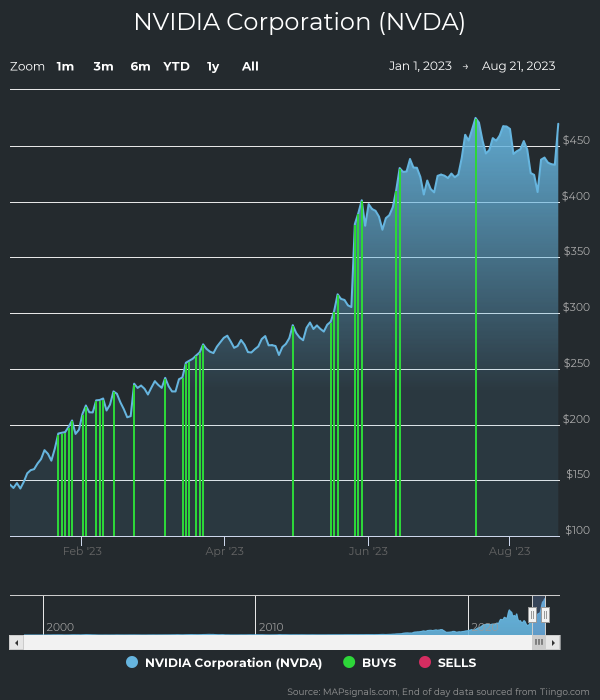Select the 1m zoom range
This screenshot has height=700, width=600.
click(x=65, y=66)
